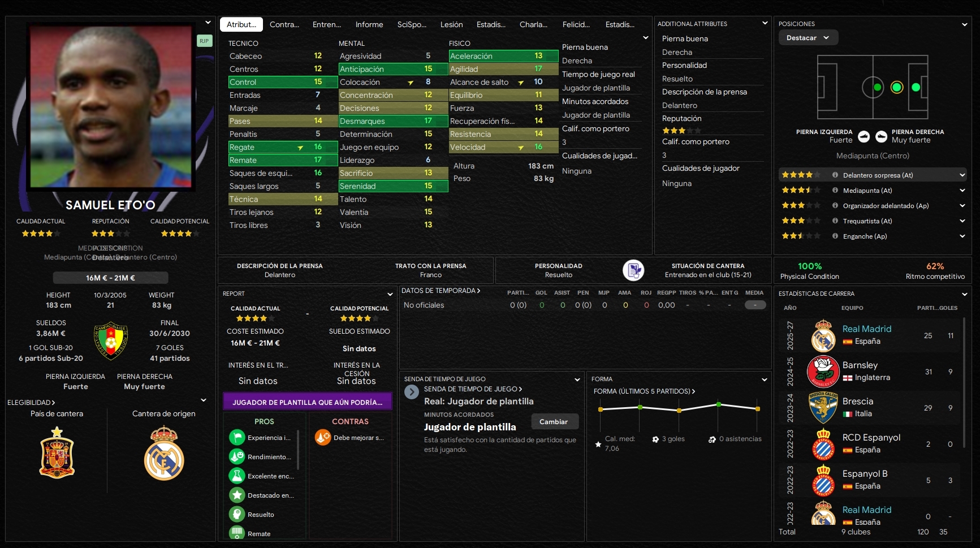
Task: Expand the Delantero sorpresa (At) role row
Action: 962,175
